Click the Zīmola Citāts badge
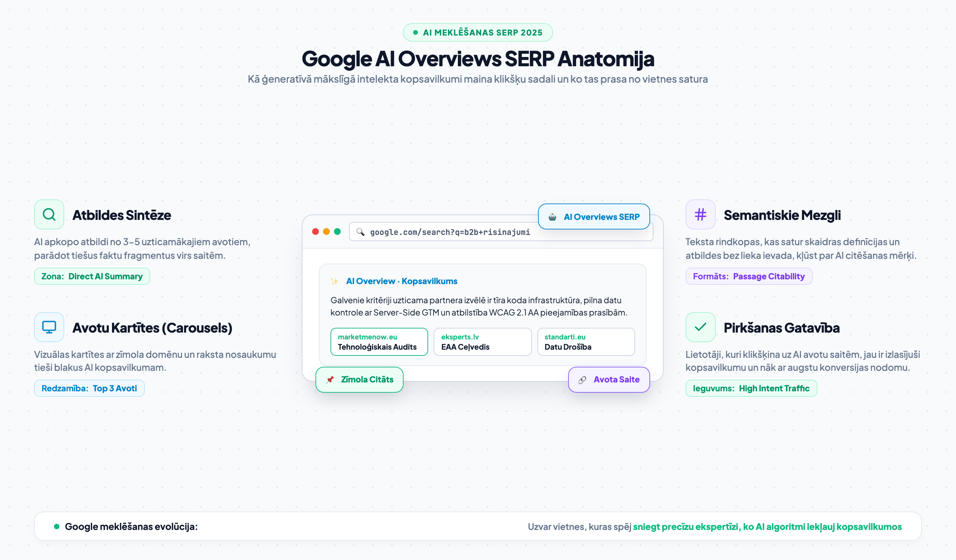This screenshot has height=560, width=956. pos(359,379)
